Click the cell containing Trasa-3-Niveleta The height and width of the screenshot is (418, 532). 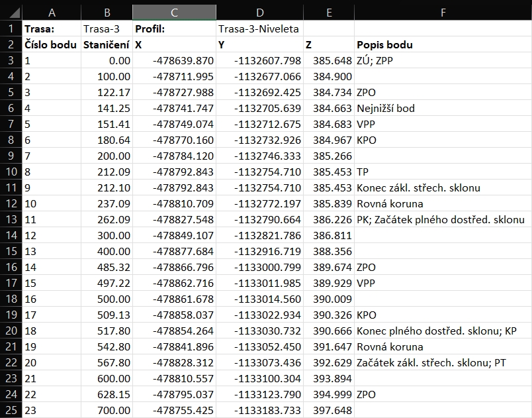point(259,29)
